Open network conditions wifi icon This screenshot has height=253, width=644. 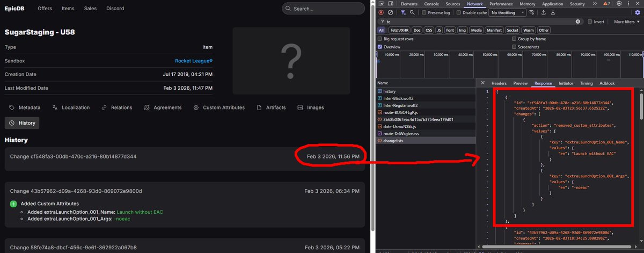click(531, 12)
